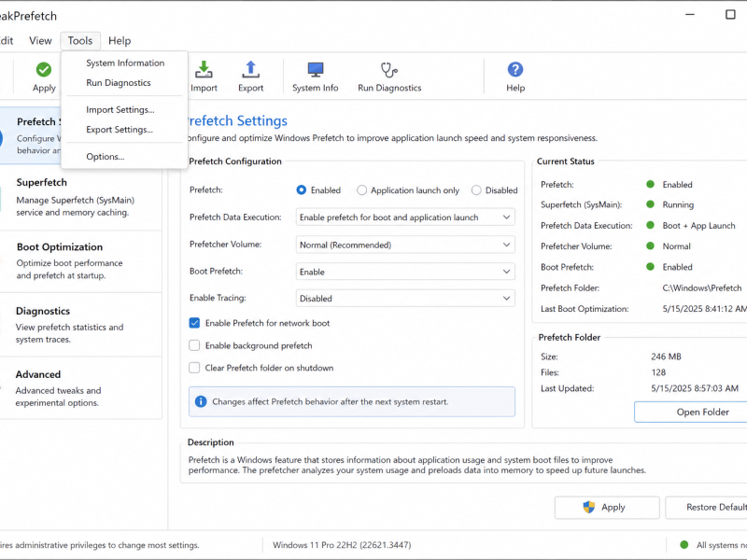Click Windows 11 Pro 22H2 status bar text

(x=342, y=545)
